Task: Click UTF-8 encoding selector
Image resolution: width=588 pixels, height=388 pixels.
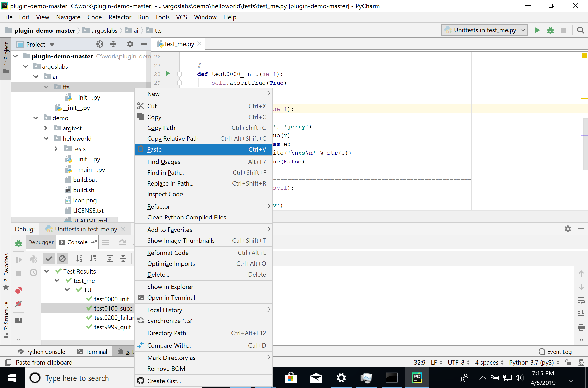Action: tap(459, 362)
